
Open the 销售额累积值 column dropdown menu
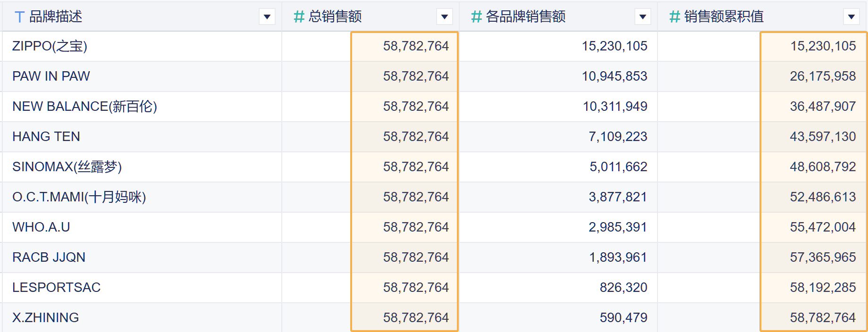[x=851, y=17]
